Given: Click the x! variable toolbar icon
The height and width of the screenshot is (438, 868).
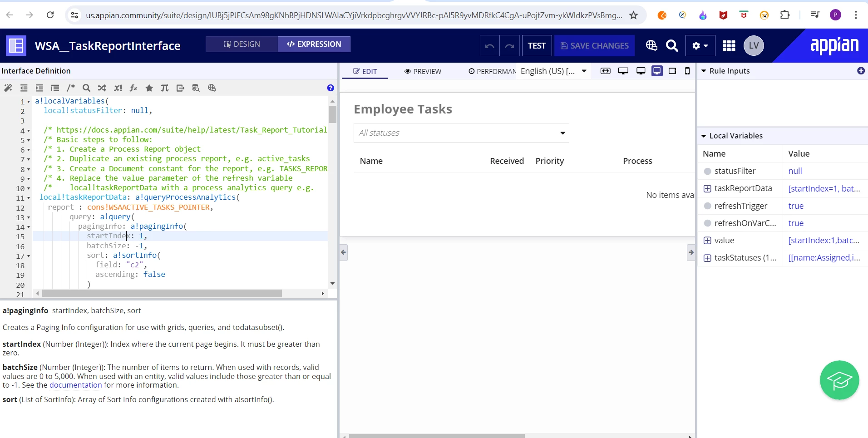Looking at the screenshot, I should coord(118,88).
